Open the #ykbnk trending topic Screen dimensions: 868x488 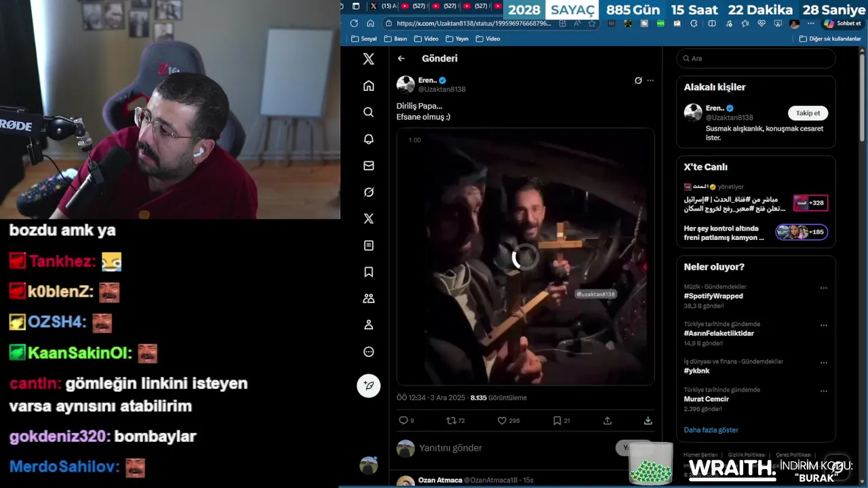coord(696,371)
